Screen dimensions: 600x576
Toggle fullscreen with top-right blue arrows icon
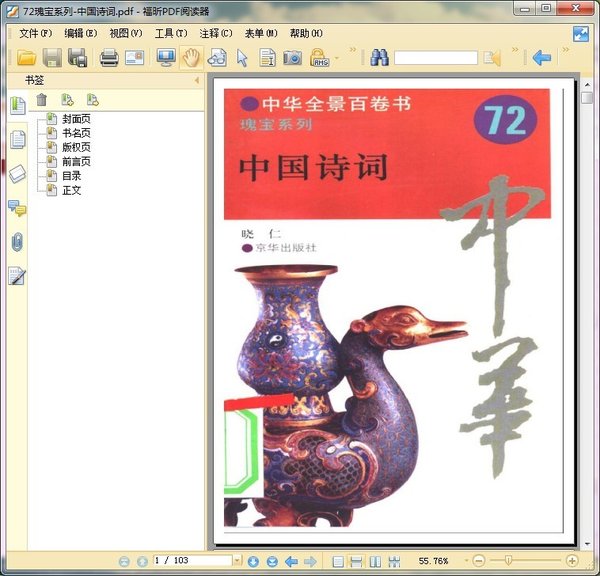(x=580, y=34)
